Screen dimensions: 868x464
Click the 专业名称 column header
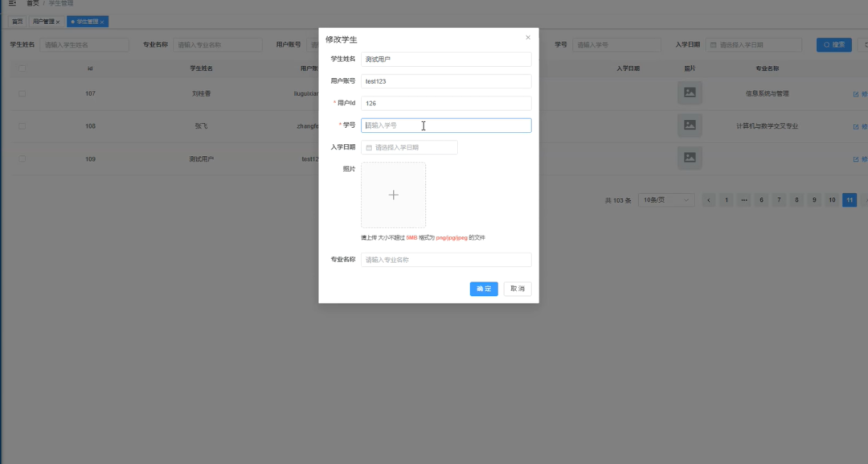[768, 68]
